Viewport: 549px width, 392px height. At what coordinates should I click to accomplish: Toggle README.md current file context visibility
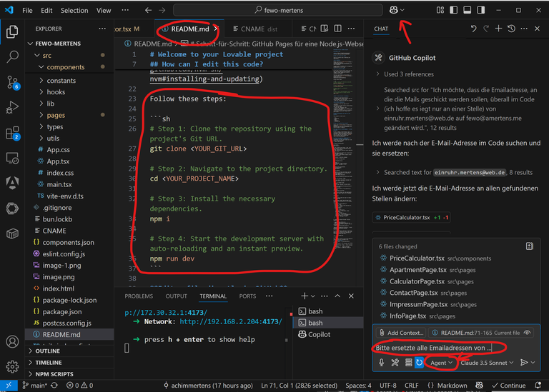(x=528, y=333)
